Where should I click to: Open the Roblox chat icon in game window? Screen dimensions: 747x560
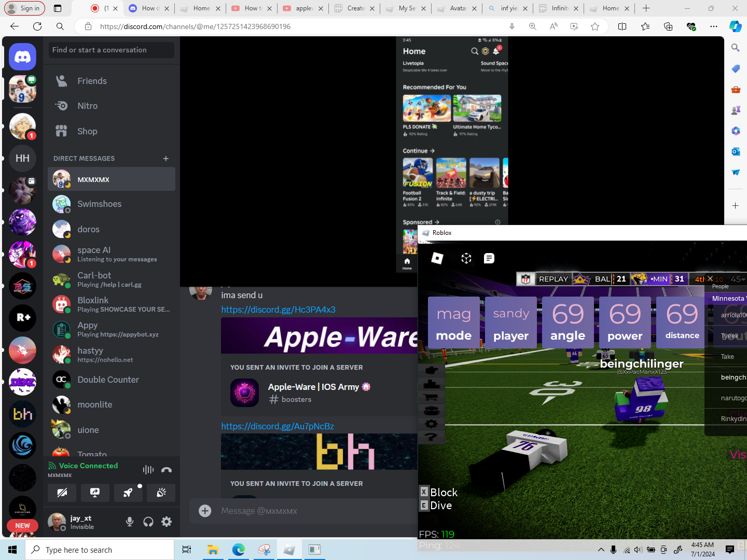[489, 258]
